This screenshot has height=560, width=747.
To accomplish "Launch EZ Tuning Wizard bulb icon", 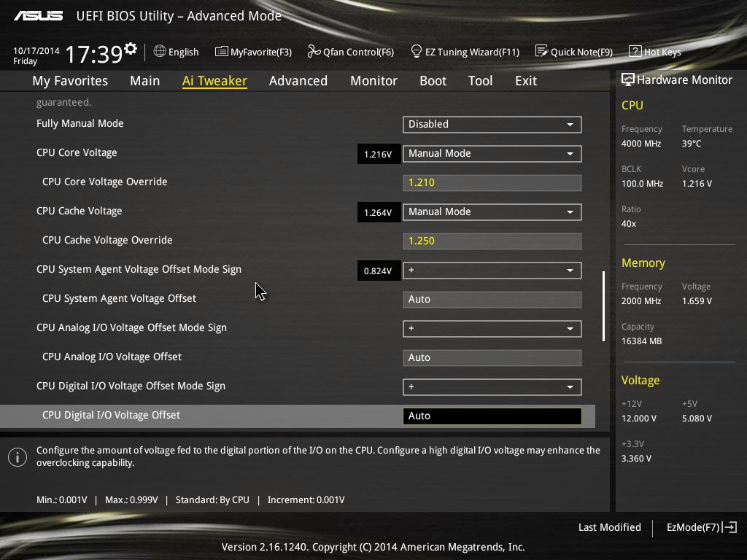I will [416, 51].
